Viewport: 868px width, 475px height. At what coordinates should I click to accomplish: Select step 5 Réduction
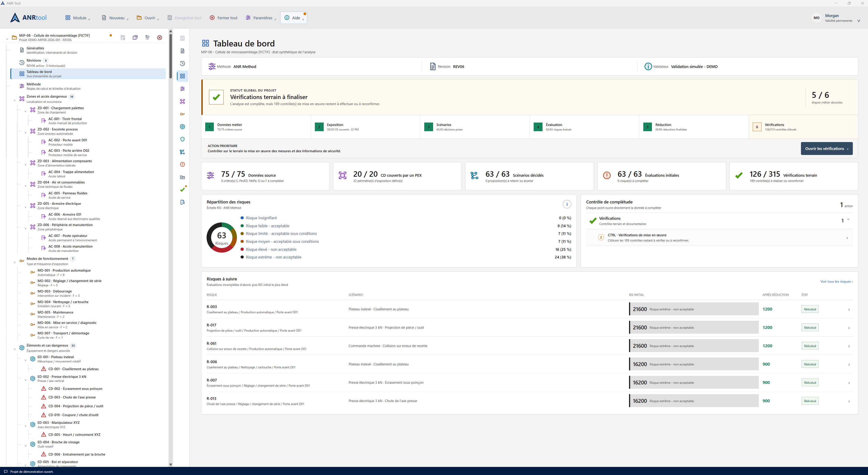(x=694, y=127)
